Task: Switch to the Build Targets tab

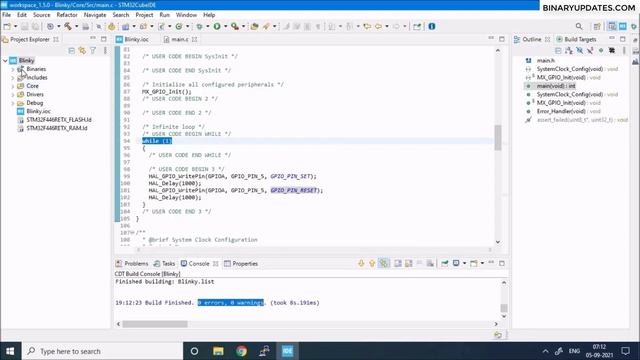Action: click(576, 40)
